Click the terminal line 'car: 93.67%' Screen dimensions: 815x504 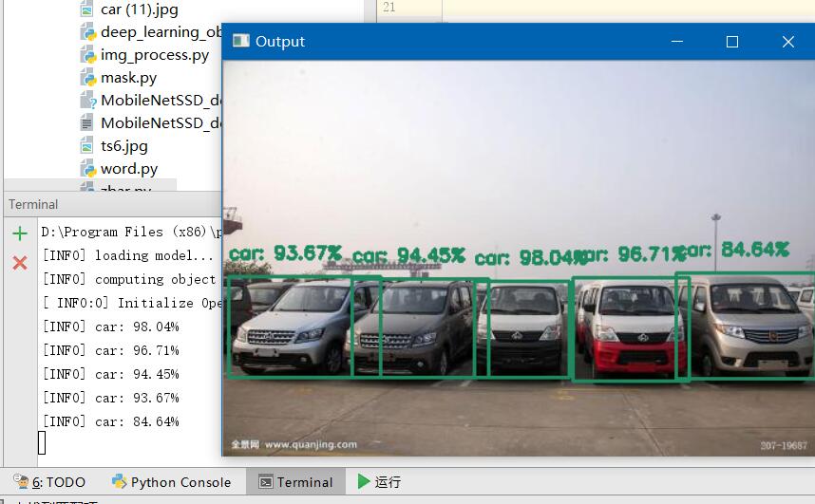tap(111, 398)
